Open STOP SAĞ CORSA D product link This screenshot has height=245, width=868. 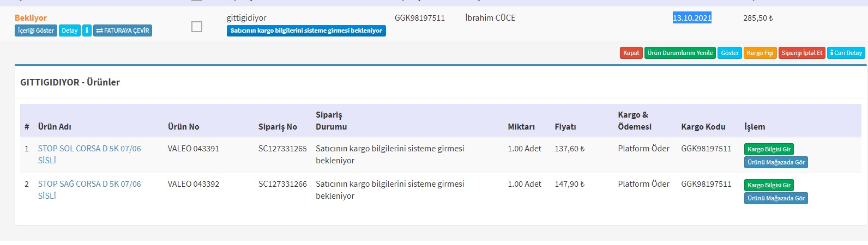(x=89, y=184)
